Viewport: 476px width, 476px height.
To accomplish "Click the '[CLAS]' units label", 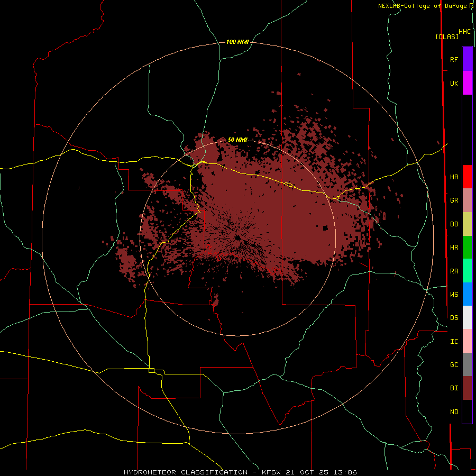I will coord(447,36).
